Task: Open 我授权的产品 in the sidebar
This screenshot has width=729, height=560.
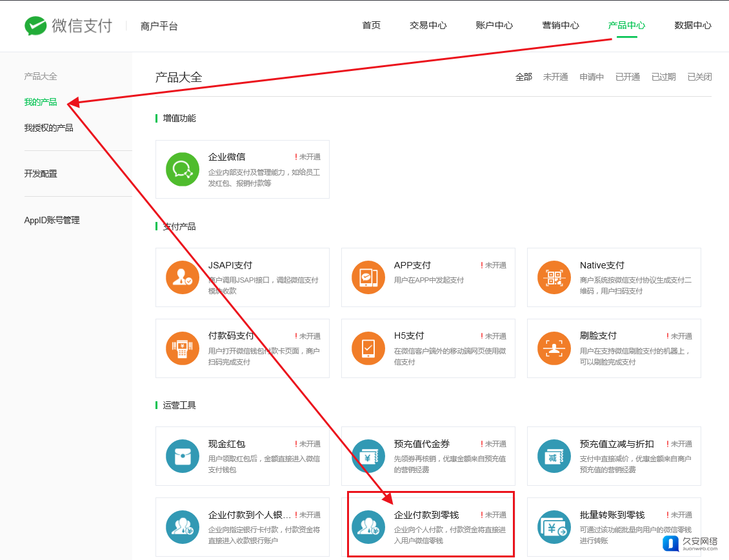Action: point(48,128)
